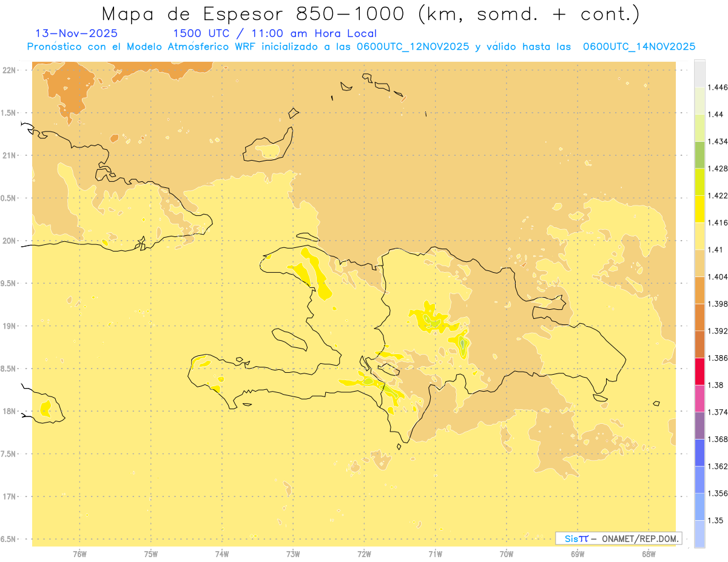Select the purple 1.368–1.374 legend swatch

(699, 426)
